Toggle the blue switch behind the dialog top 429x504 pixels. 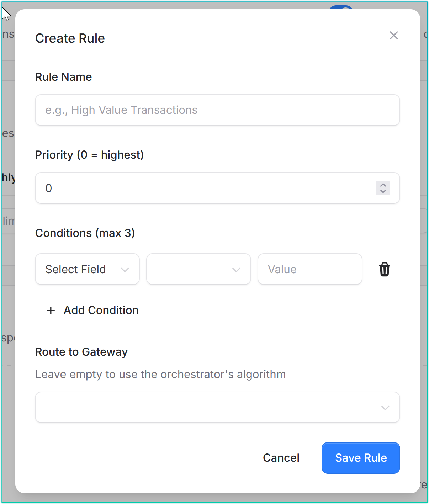341,7
